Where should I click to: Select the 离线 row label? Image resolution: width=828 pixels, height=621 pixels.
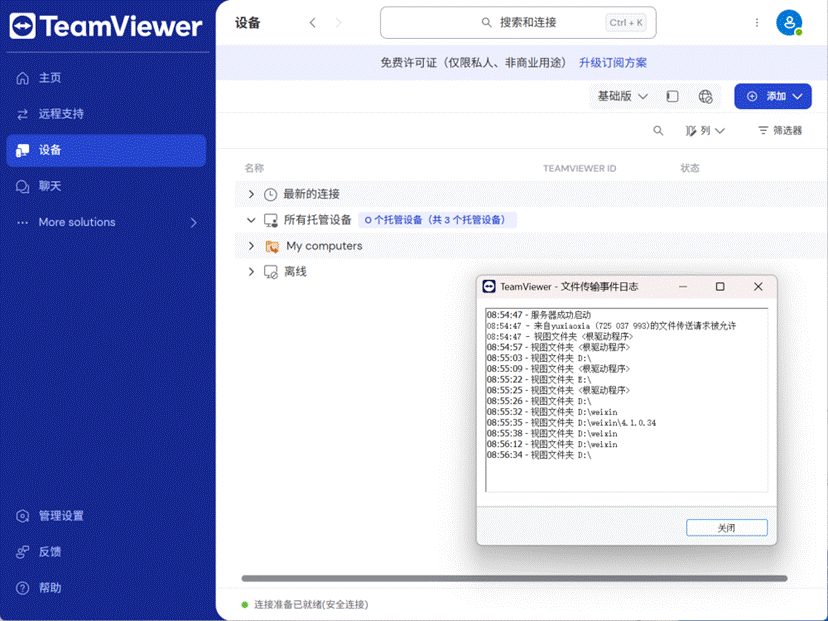295,272
